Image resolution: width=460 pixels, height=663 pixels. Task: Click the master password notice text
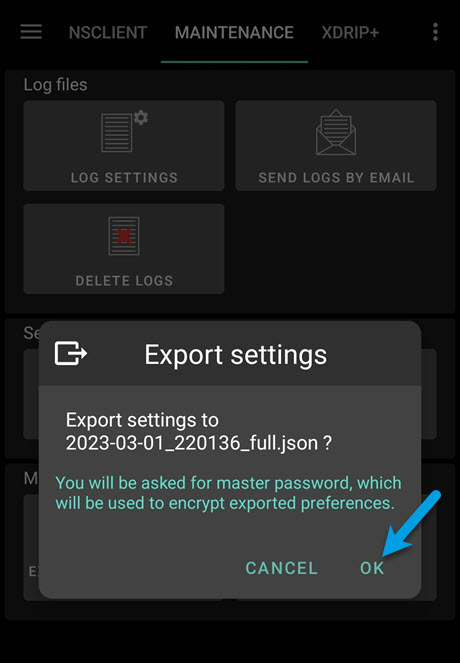[x=228, y=493]
